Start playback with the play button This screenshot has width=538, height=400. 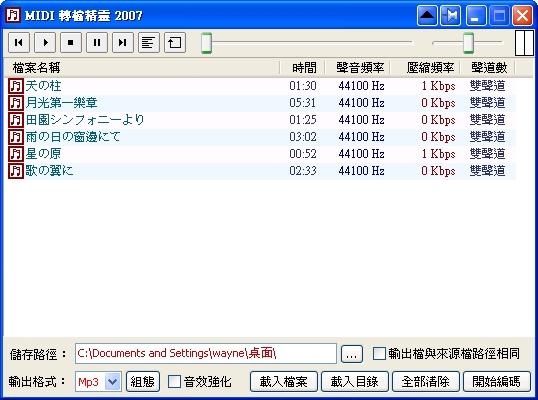[x=45, y=43]
